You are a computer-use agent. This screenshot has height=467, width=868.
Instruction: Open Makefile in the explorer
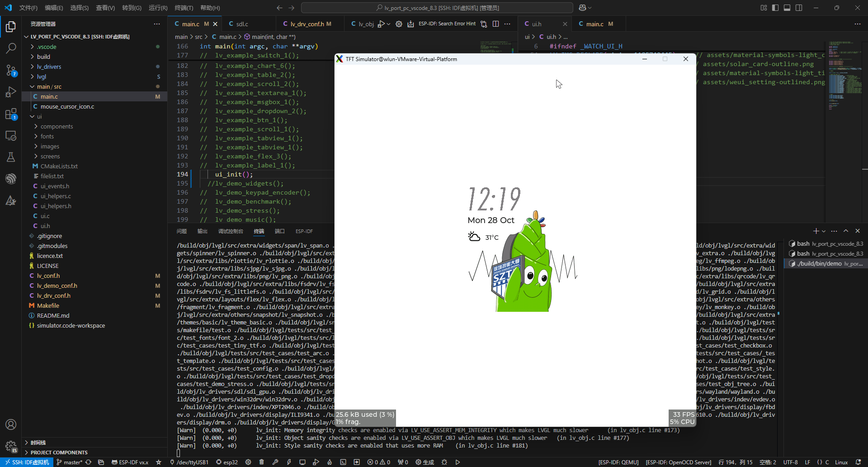(95, 305)
